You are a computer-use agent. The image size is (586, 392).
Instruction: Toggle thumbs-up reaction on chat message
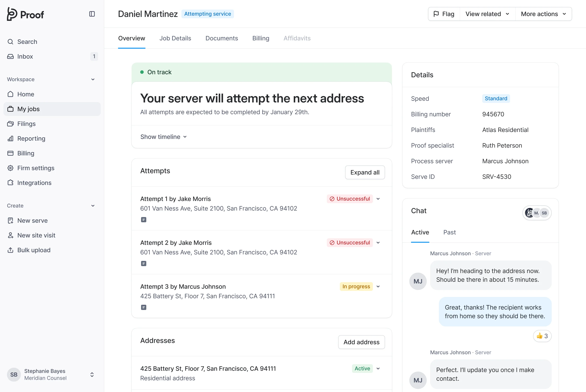pos(542,336)
